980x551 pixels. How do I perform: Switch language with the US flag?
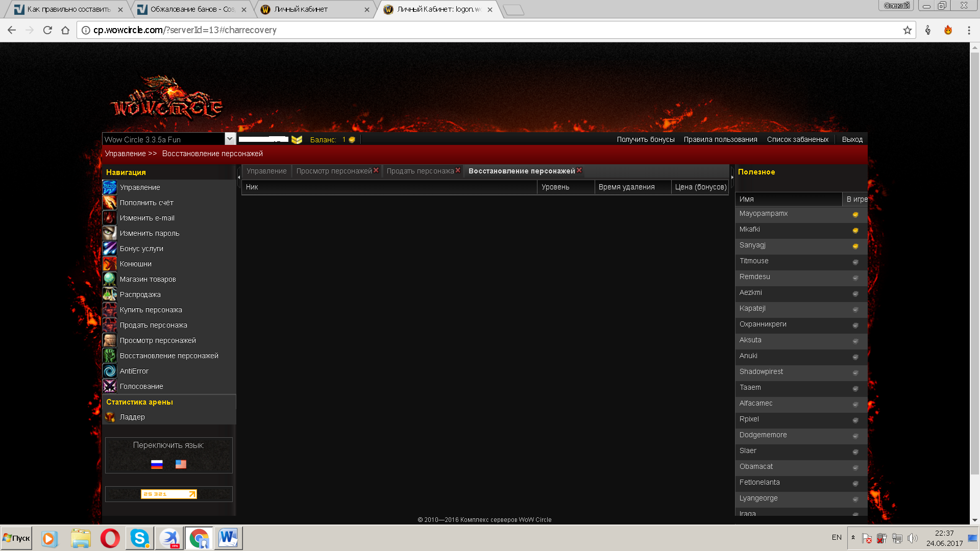[x=181, y=464]
